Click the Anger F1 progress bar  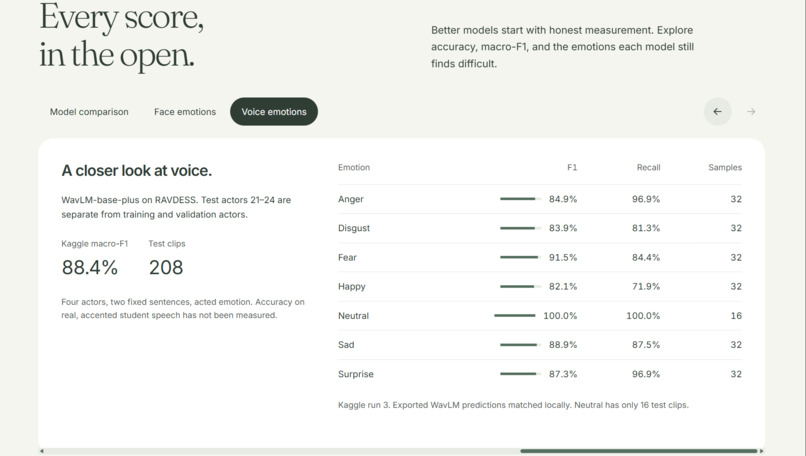pyautogui.click(x=520, y=199)
